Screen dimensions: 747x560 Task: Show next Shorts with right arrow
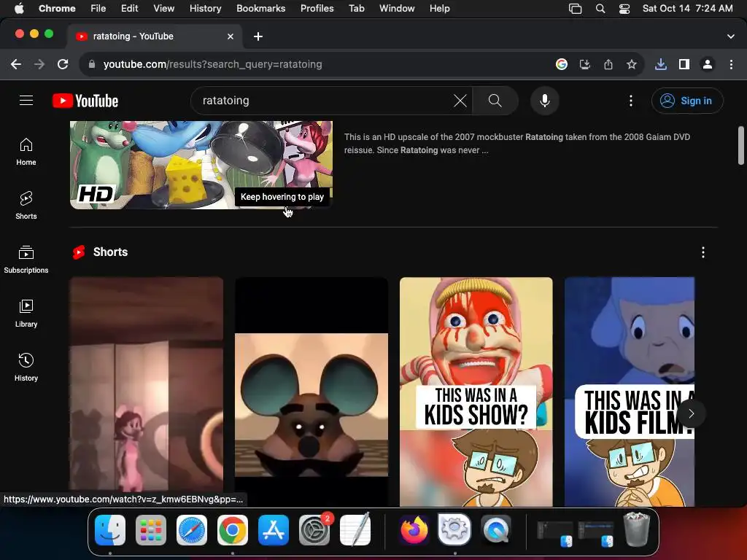692,413
